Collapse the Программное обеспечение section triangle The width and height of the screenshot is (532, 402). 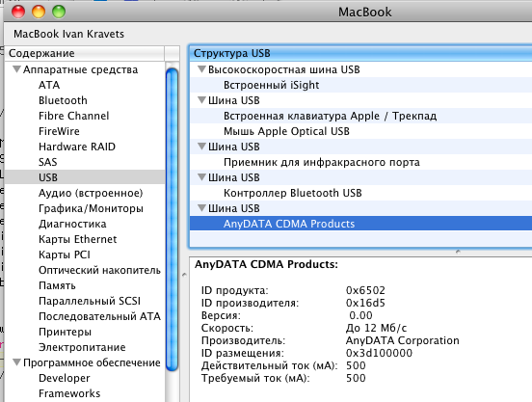pyautogui.click(x=17, y=362)
